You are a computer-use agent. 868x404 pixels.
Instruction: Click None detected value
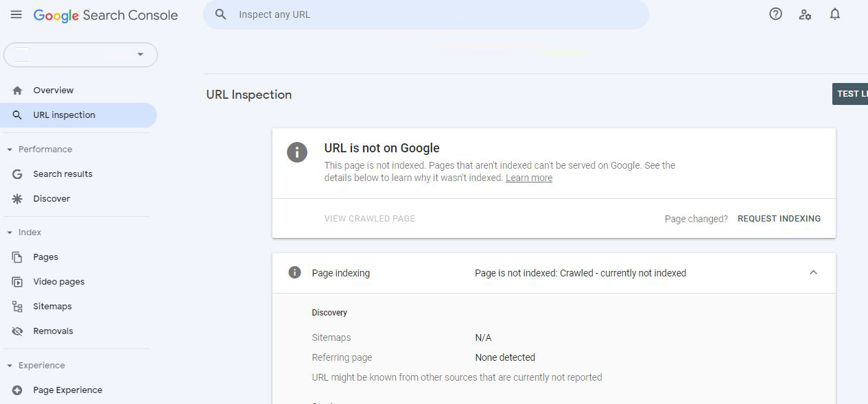pos(505,357)
